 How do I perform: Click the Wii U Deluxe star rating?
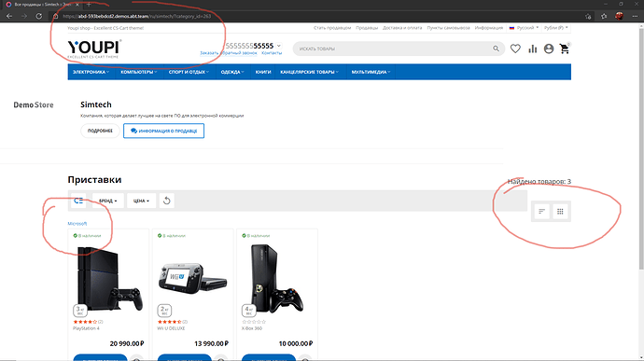click(169, 322)
